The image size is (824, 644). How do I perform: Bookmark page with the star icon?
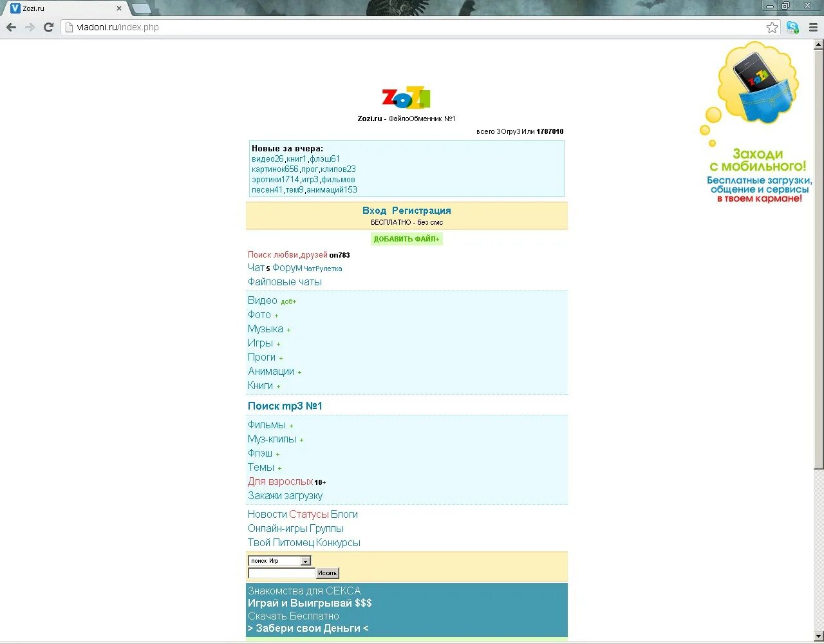(x=772, y=27)
